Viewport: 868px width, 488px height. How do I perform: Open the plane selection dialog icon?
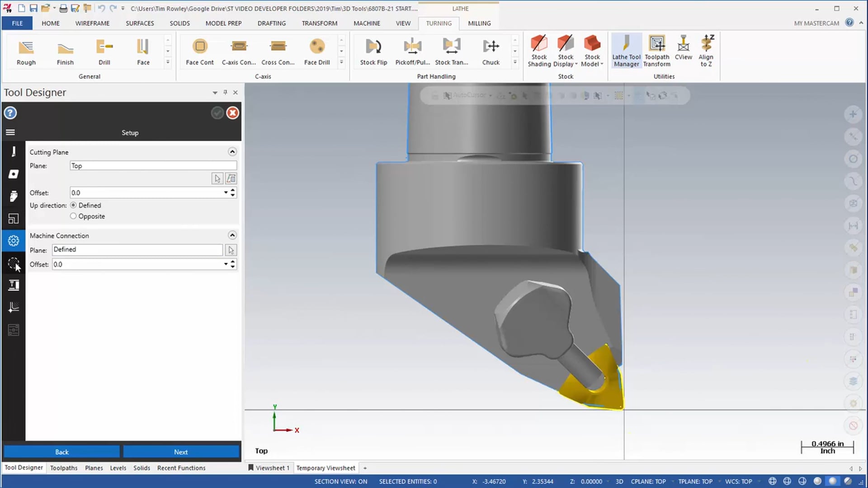tap(231, 178)
